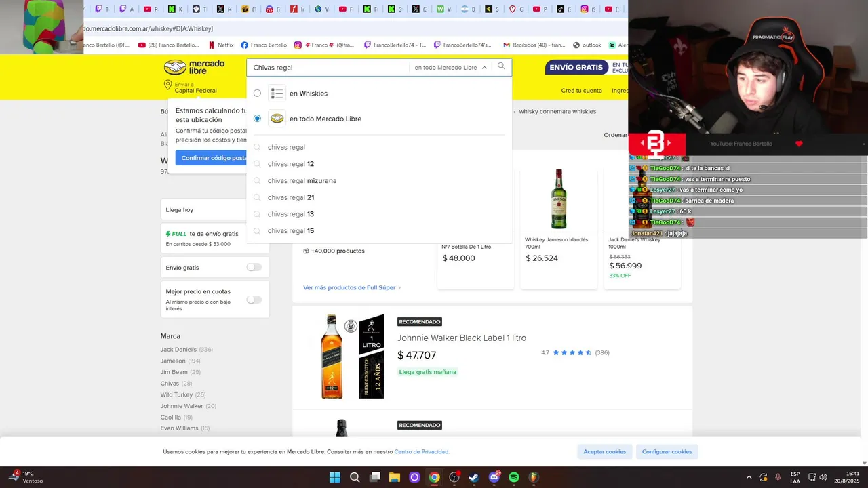The height and width of the screenshot is (488, 868).
Task: Open Spotify from the taskbar
Action: click(x=514, y=477)
